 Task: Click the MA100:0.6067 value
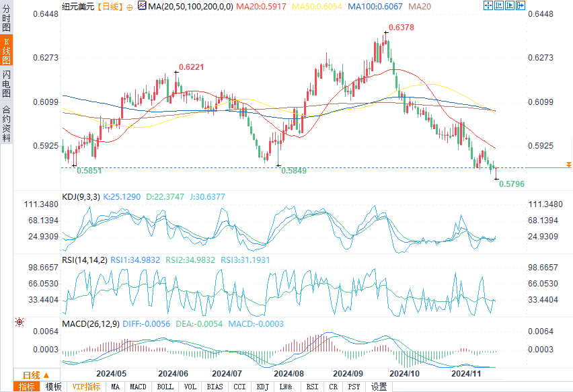click(375, 7)
